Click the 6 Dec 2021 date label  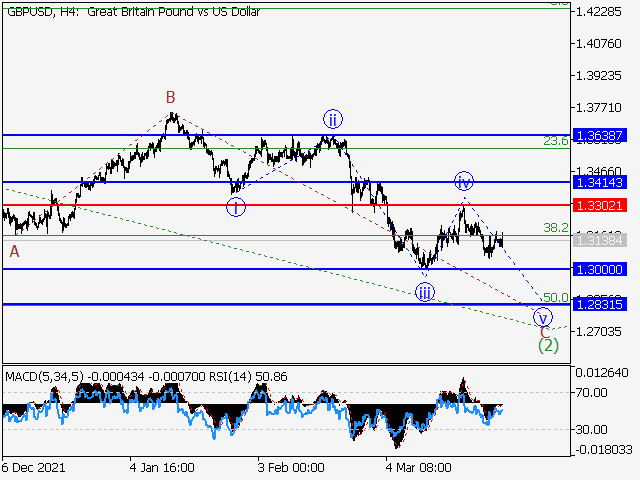[x=33, y=467]
